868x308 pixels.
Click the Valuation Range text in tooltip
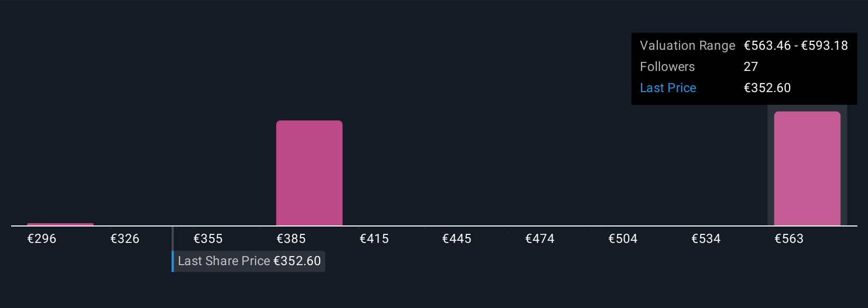(x=688, y=46)
